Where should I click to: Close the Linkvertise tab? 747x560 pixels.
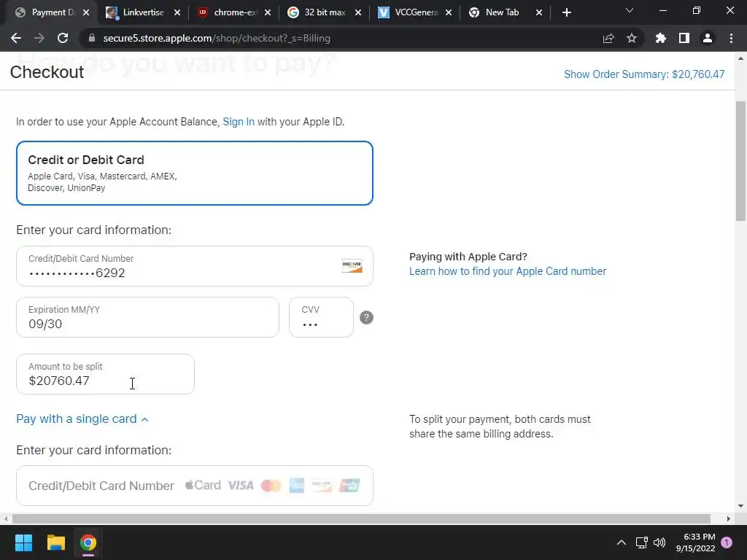[177, 12]
